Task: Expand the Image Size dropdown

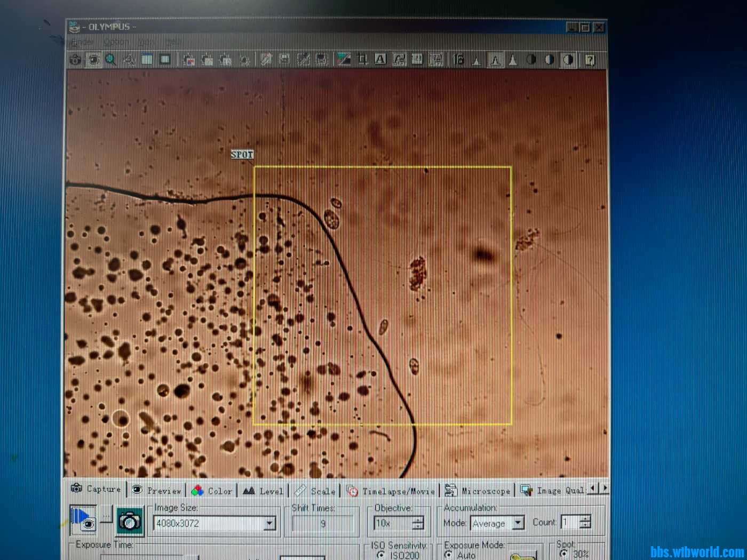Action: (x=269, y=523)
